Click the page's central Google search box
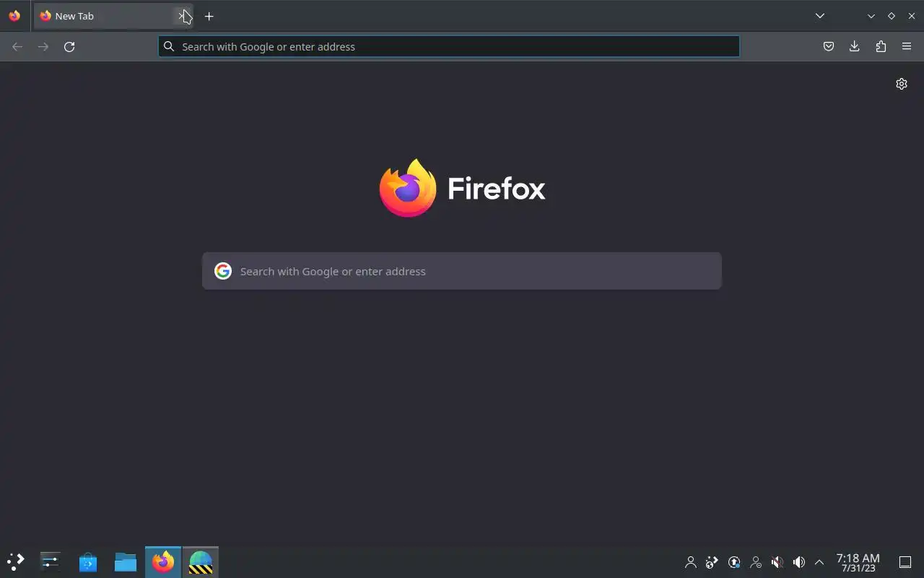 point(462,271)
